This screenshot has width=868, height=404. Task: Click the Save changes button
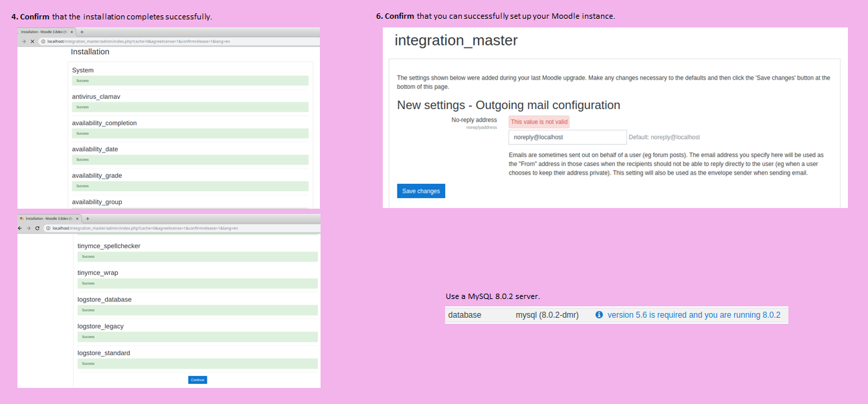coord(421,191)
